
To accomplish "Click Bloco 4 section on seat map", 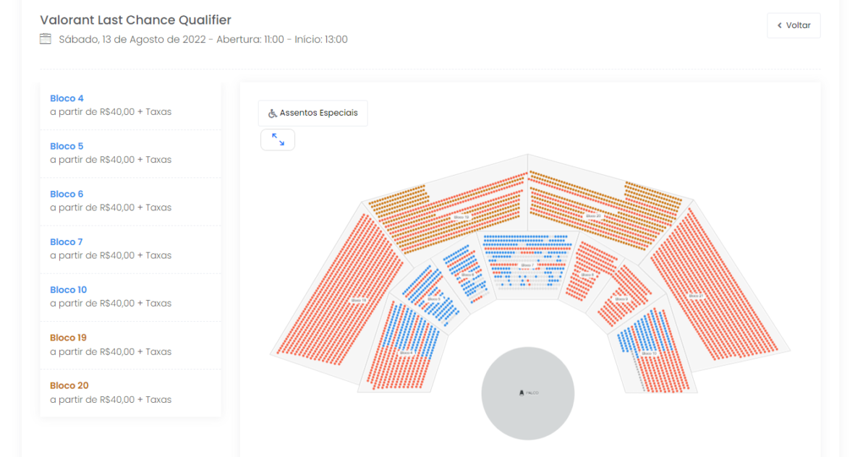I will [407, 352].
